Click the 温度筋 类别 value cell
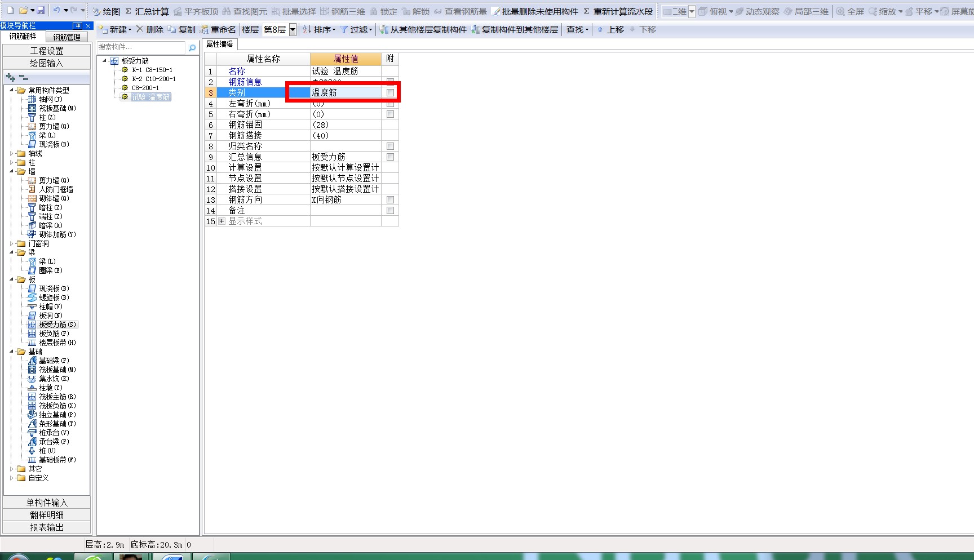 (346, 92)
